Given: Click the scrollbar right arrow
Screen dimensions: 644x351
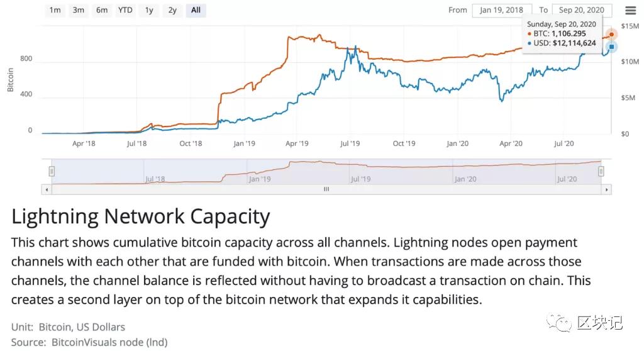Looking at the screenshot, I should (x=606, y=189).
